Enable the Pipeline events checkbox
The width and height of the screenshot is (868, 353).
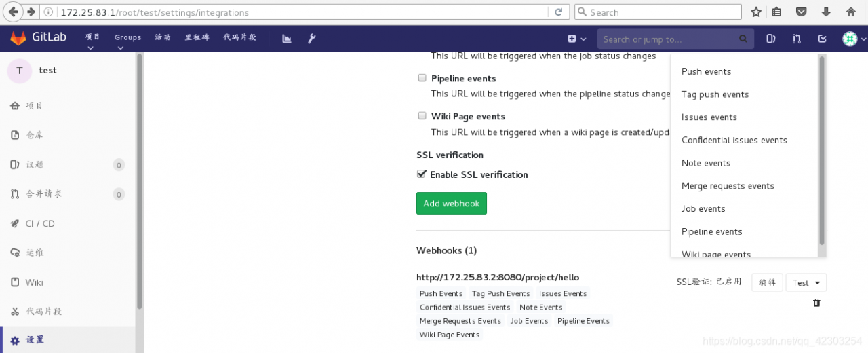(422, 78)
